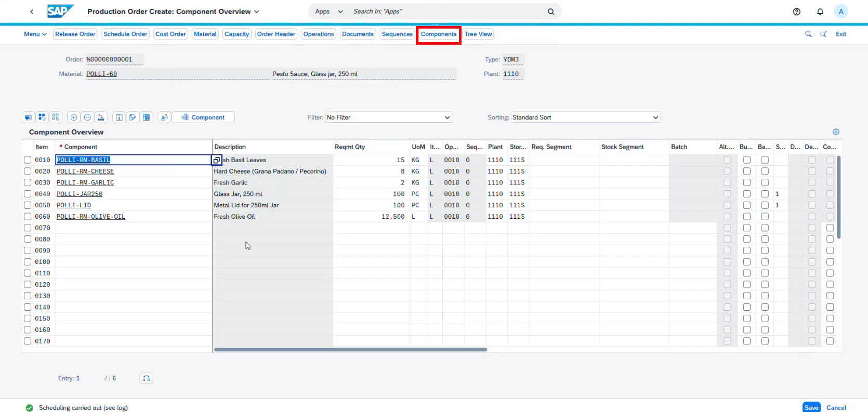Click the Select All icon

42,117
